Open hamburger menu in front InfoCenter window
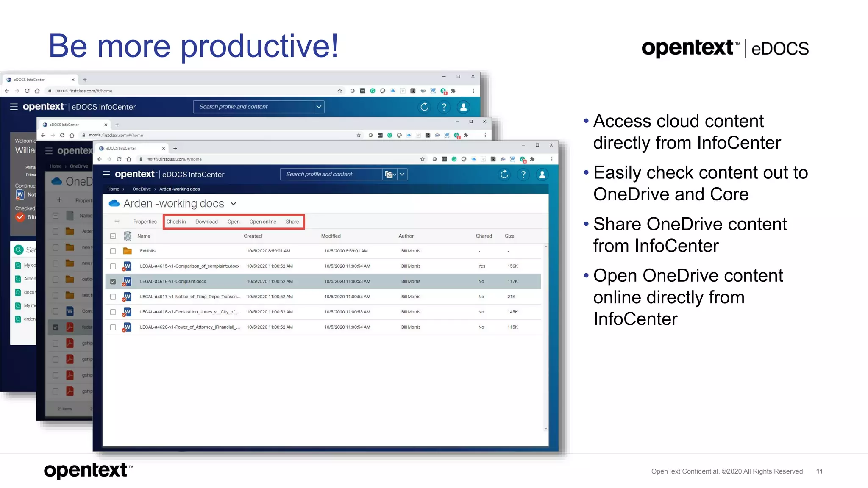 pyautogui.click(x=106, y=175)
